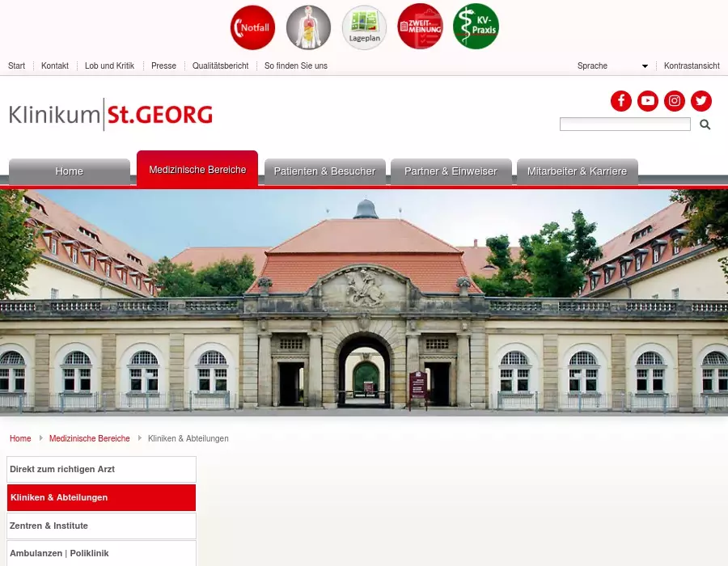The image size is (728, 566).
Task: Focus the site search text field
Action: [x=625, y=125]
